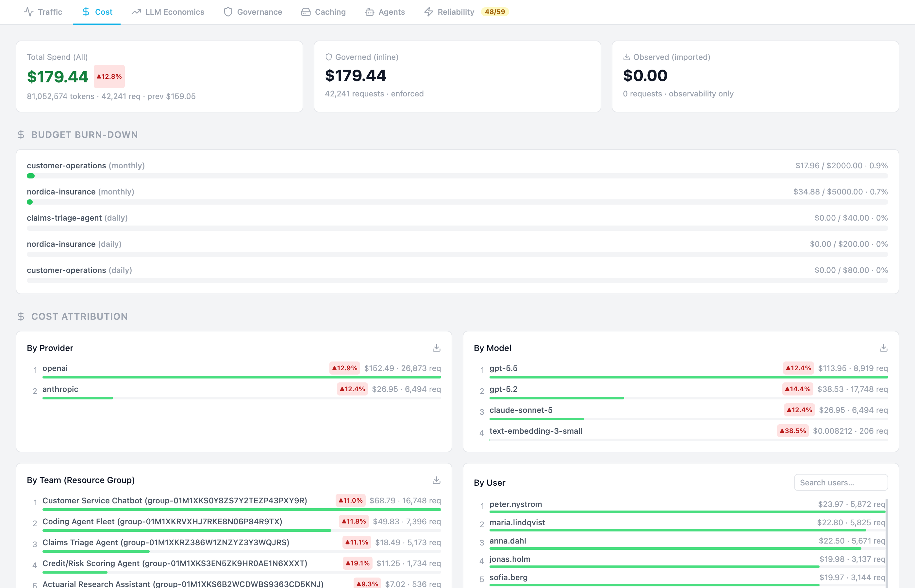The width and height of the screenshot is (915, 588).
Task: Click the Caching drive icon
Action: [306, 12]
